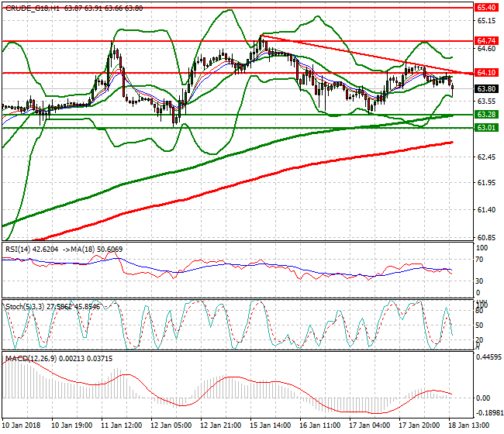
Task: Click the 62.45 price axis value
Action: pos(486,157)
